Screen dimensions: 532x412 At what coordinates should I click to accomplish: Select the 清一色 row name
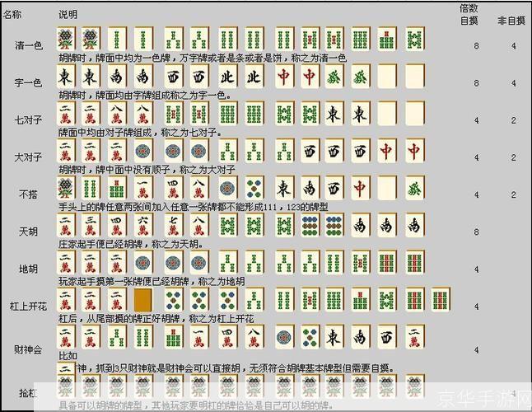29,45
